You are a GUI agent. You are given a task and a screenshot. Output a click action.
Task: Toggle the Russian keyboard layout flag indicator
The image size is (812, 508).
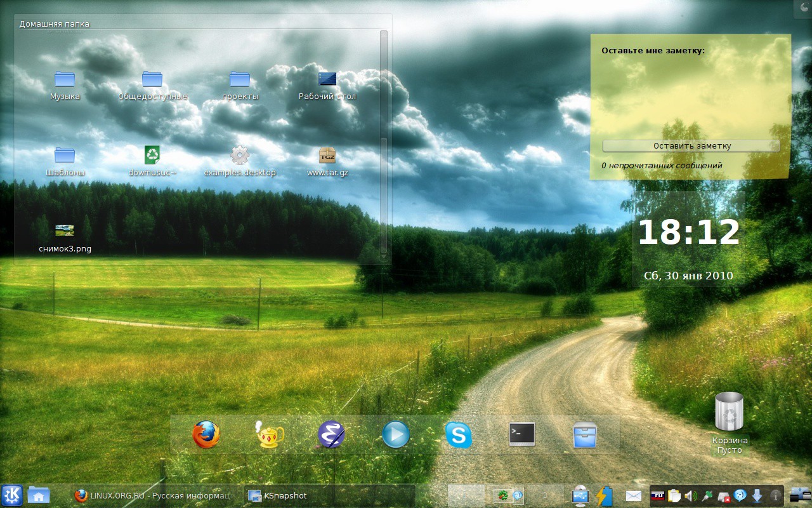(658, 495)
